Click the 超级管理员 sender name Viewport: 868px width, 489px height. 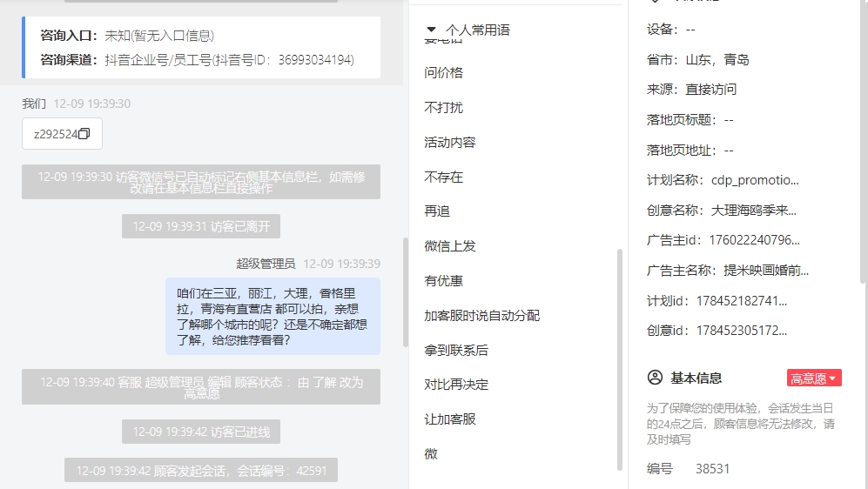point(266,264)
